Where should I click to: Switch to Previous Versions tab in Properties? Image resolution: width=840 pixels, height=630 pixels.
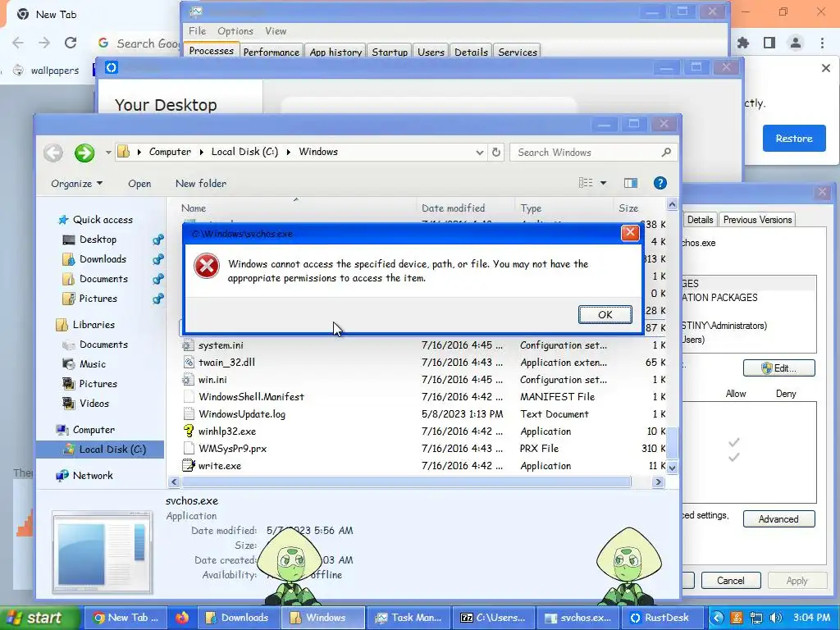pos(757,220)
